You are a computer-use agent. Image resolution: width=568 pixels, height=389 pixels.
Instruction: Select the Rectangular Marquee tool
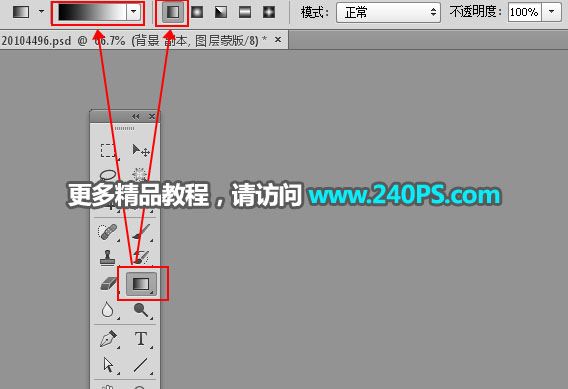tap(108, 150)
